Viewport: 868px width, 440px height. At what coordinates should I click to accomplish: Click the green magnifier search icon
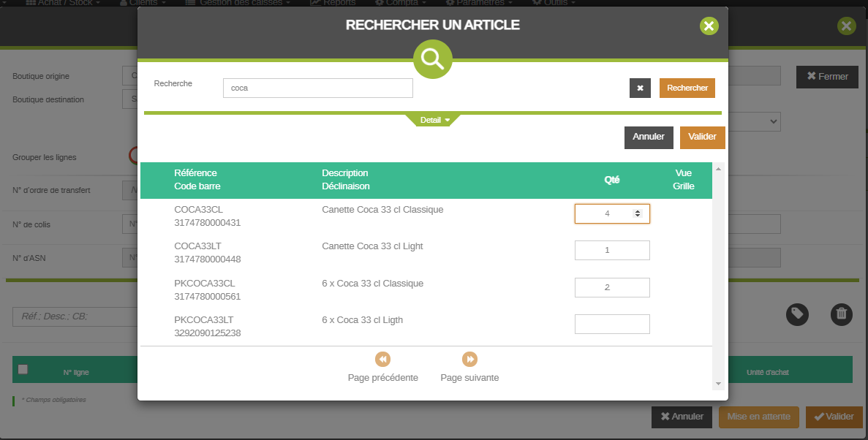click(432, 58)
